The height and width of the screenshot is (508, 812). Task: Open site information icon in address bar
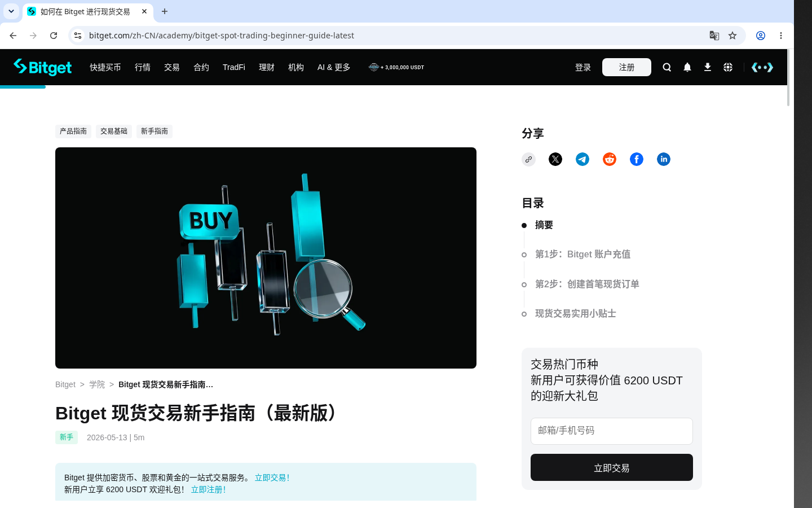click(x=78, y=36)
